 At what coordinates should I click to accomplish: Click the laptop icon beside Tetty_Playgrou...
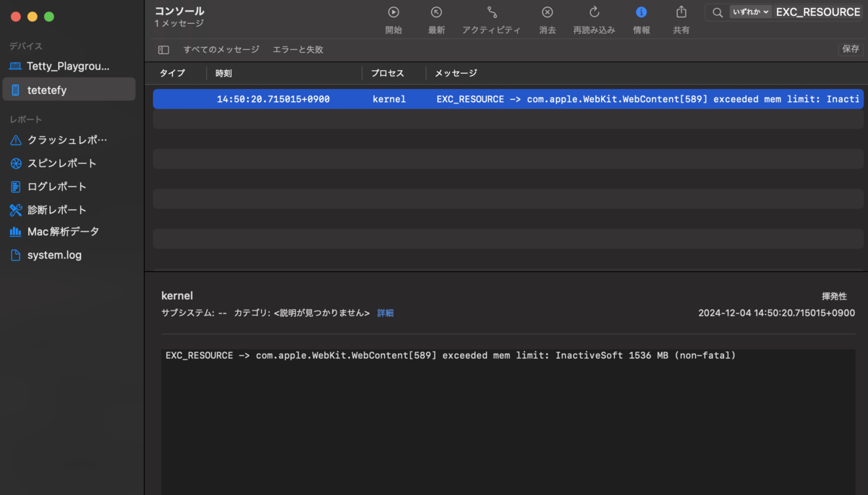click(16, 66)
